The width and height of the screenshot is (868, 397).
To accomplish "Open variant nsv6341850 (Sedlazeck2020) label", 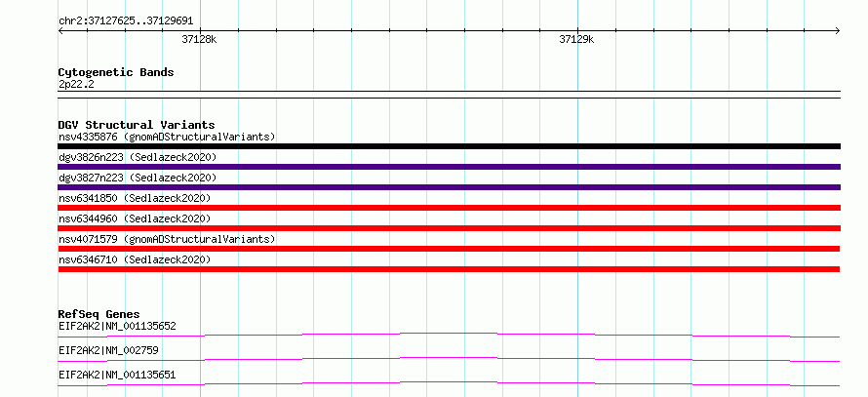I will (x=135, y=198).
